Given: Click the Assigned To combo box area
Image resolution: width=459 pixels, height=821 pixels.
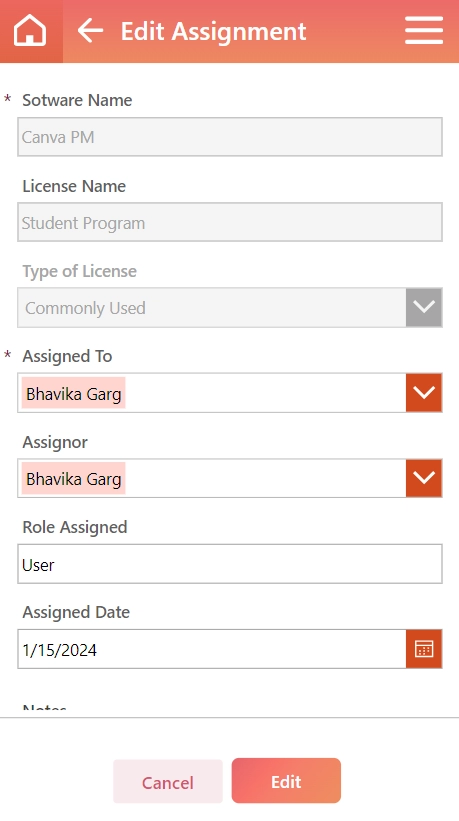Looking at the screenshot, I should point(212,393).
